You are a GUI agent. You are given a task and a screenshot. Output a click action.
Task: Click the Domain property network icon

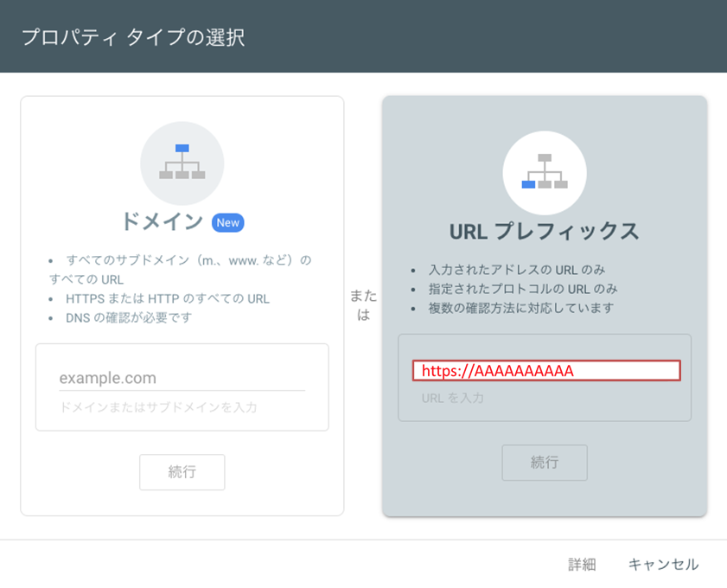pyautogui.click(x=182, y=163)
